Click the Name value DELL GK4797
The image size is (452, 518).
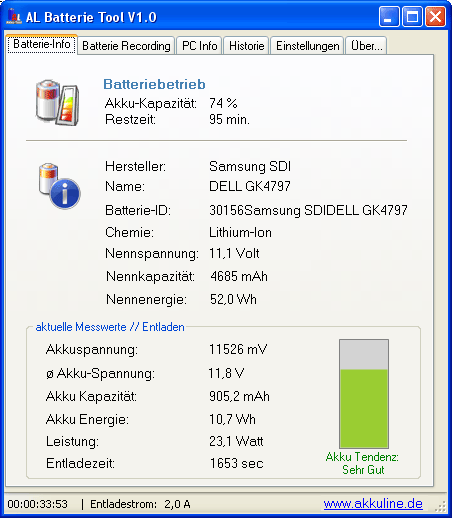click(x=250, y=186)
